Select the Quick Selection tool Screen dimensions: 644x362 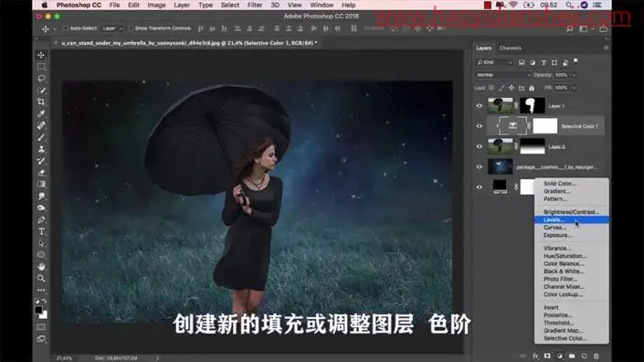(41, 90)
